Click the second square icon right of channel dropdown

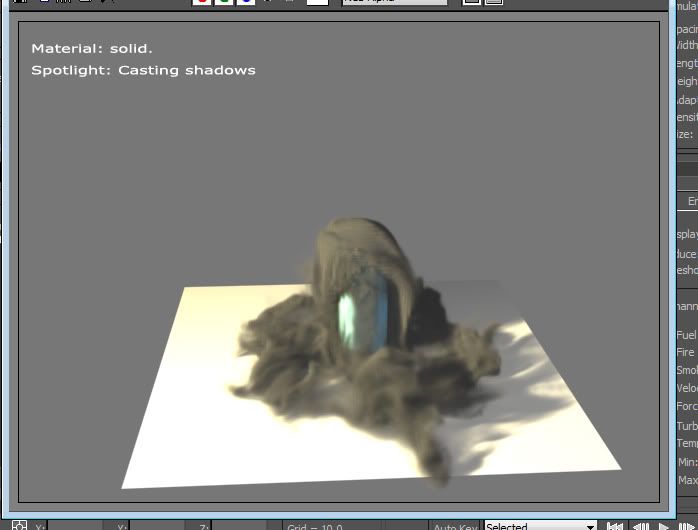493,2
